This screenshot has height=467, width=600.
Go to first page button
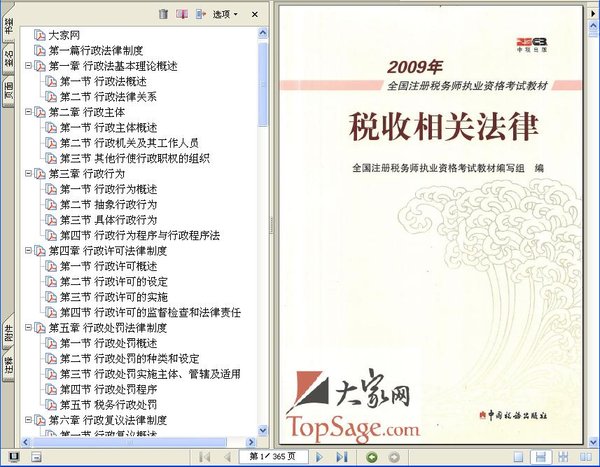[x=205, y=457]
